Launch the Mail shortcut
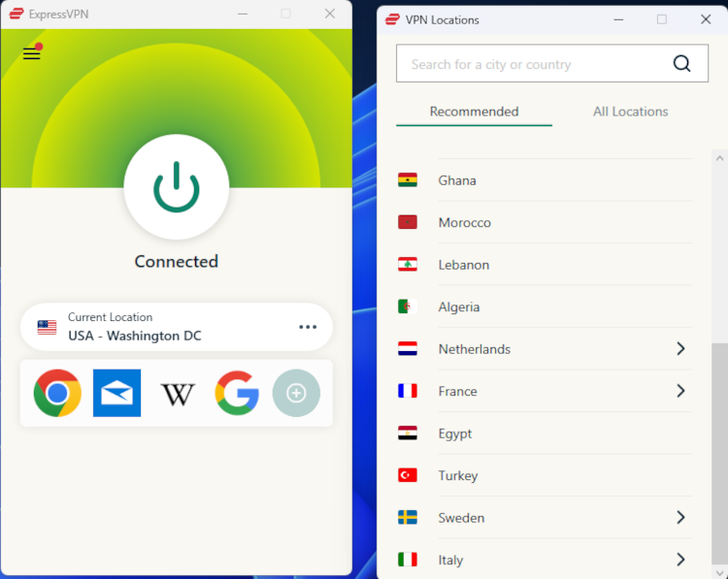The width and height of the screenshot is (728, 579). click(x=117, y=393)
